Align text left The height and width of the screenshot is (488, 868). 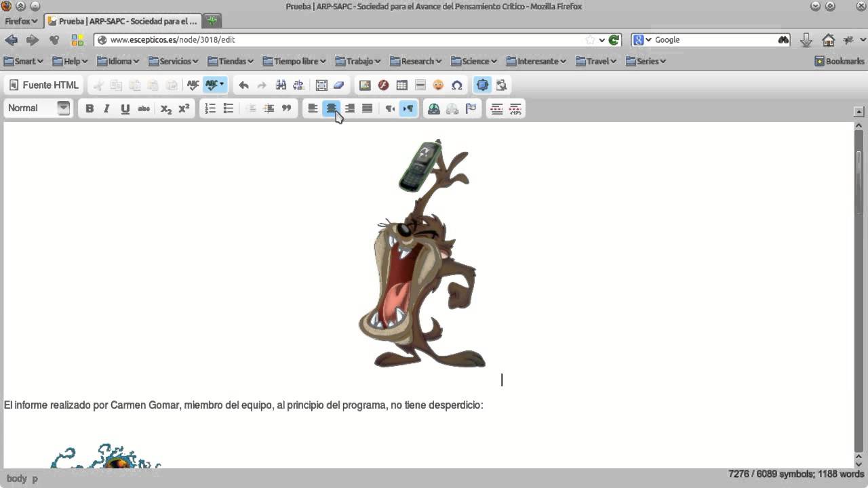tap(313, 108)
